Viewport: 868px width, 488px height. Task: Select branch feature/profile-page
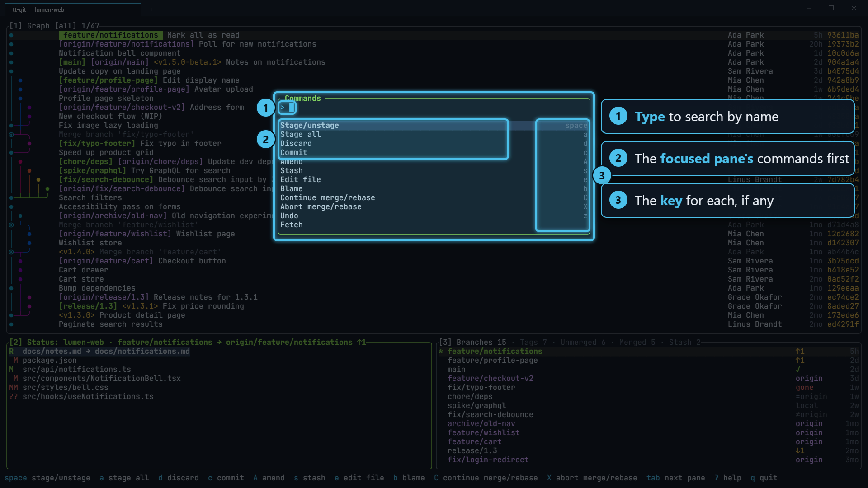pyautogui.click(x=649, y=361)
